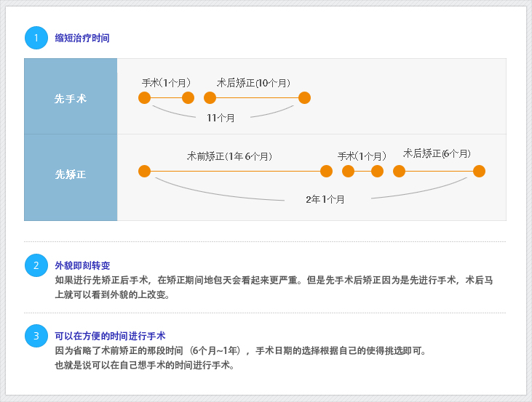Image resolution: width=532 pixels, height=402 pixels.
Task: Click the label 术后矫正(10个月)
Action: 253,83
